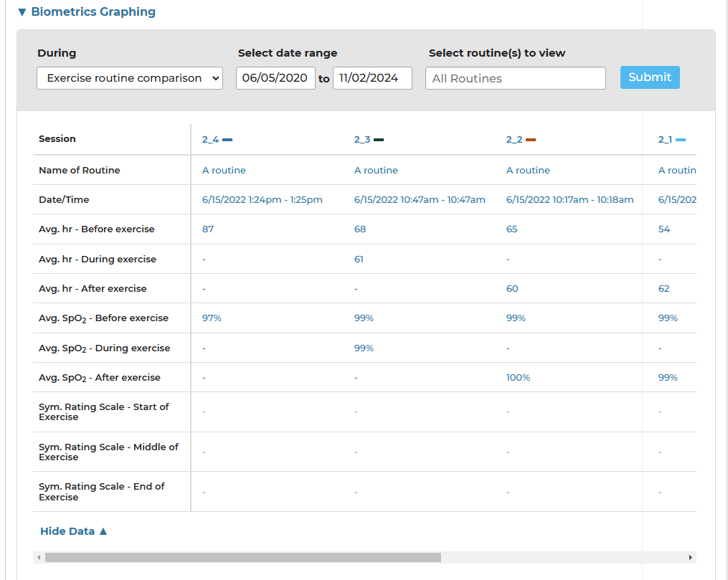Open session 2_2 link
The width and height of the screenshot is (728, 580).
(514, 140)
